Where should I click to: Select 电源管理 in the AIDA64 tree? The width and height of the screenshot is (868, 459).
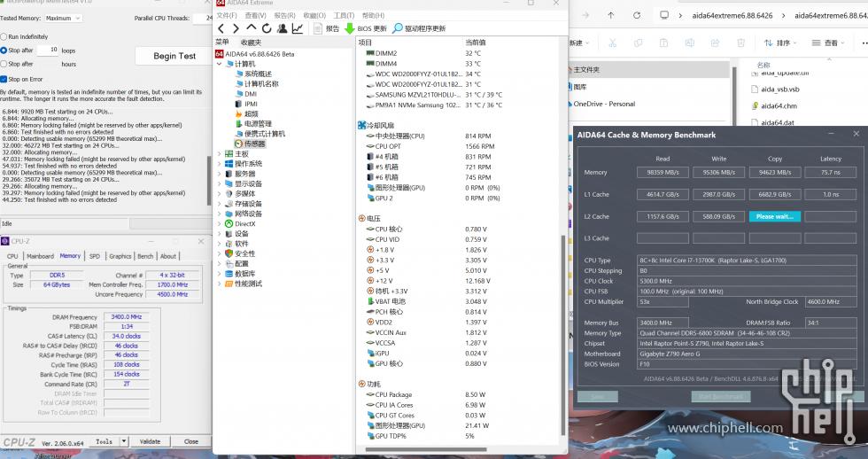[x=258, y=123]
